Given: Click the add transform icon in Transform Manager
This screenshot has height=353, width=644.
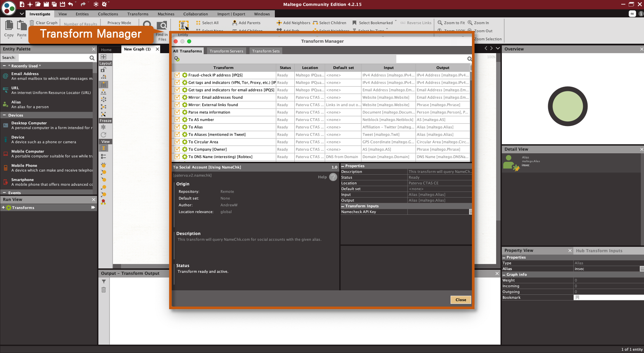Looking at the screenshot, I should pyautogui.click(x=177, y=59).
